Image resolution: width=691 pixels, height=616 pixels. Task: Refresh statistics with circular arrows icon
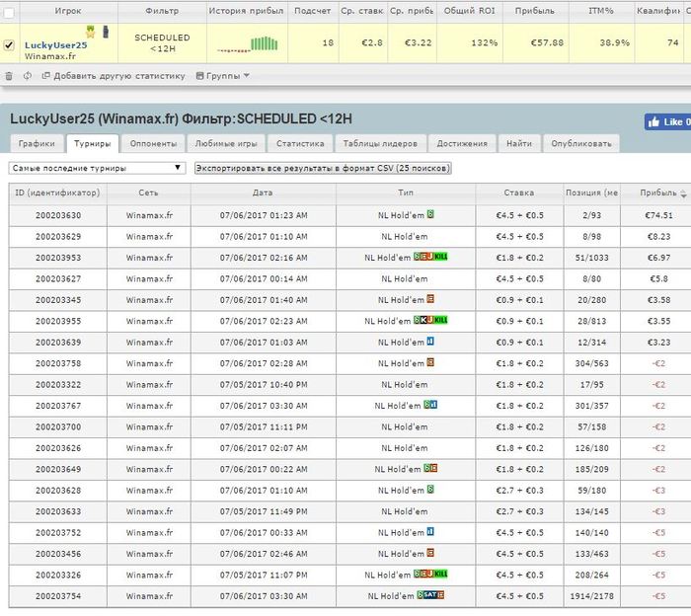point(28,76)
